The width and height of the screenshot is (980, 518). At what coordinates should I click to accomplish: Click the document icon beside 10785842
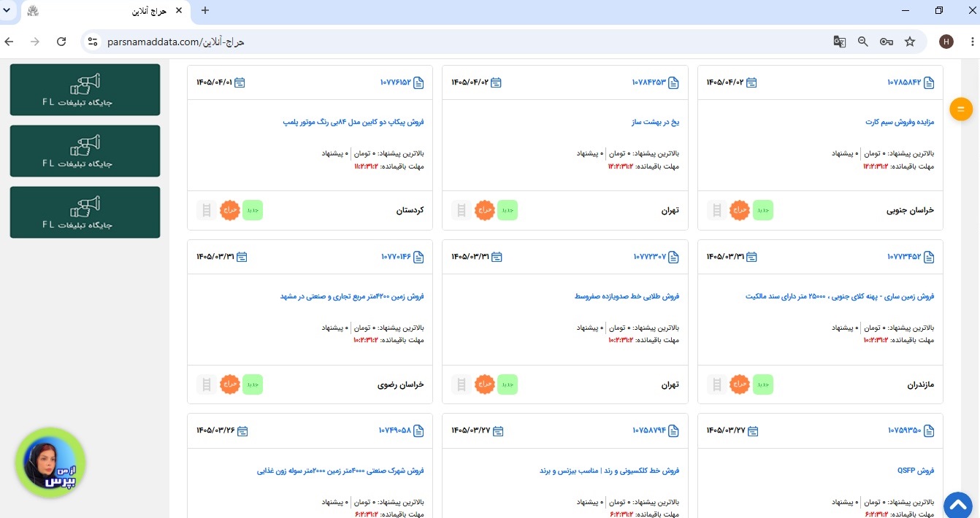pyautogui.click(x=929, y=82)
